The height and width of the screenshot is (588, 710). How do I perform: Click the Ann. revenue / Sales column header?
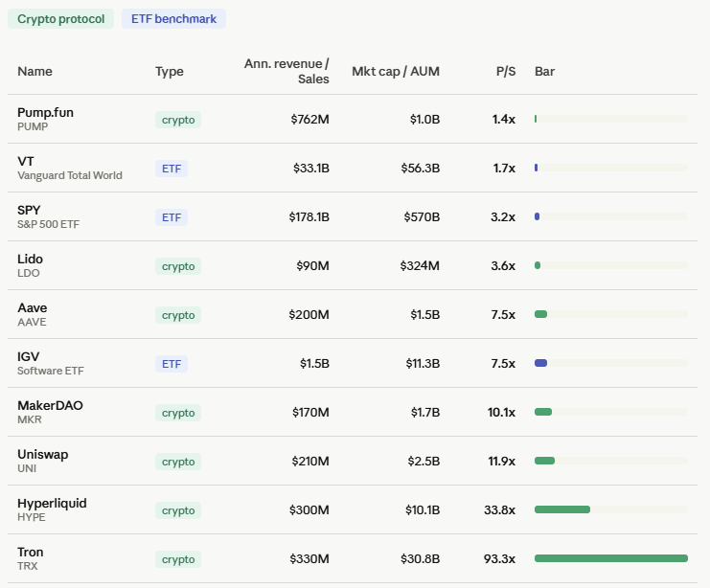pyautogui.click(x=286, y=72)
